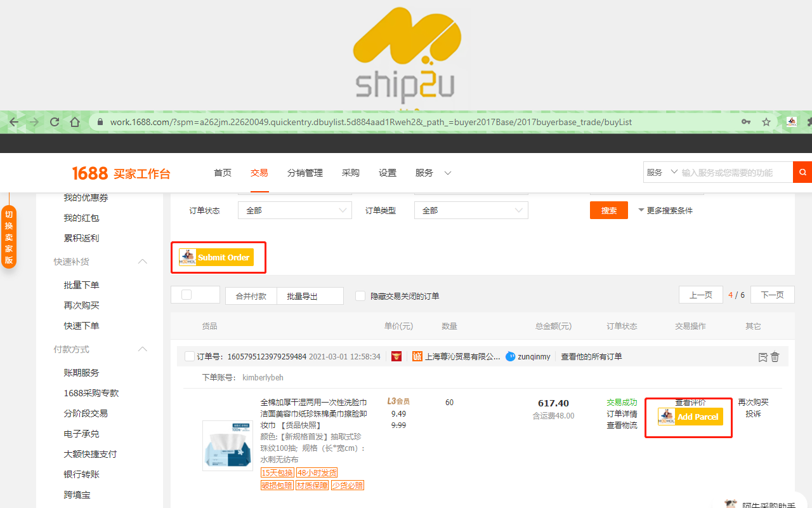The width and height of the screenshot is (812, 508).
Task: Click the browser back arrow
Action: point(15,122)
